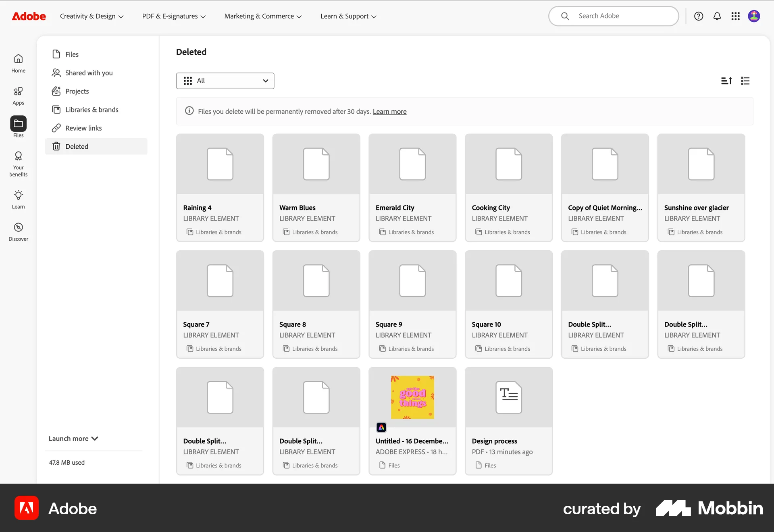Open the Learn section in sidebar

coord(18,199)
